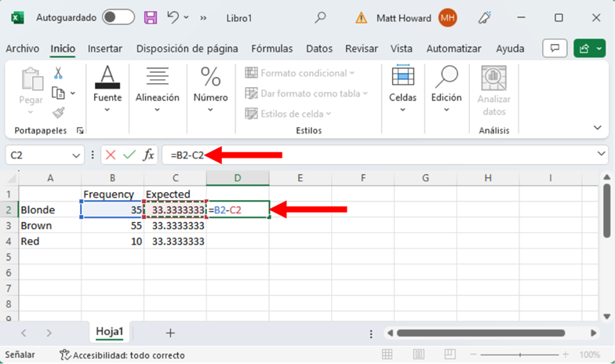
Task: Click the search magnifier in title bar
Action: coord(320,16)
